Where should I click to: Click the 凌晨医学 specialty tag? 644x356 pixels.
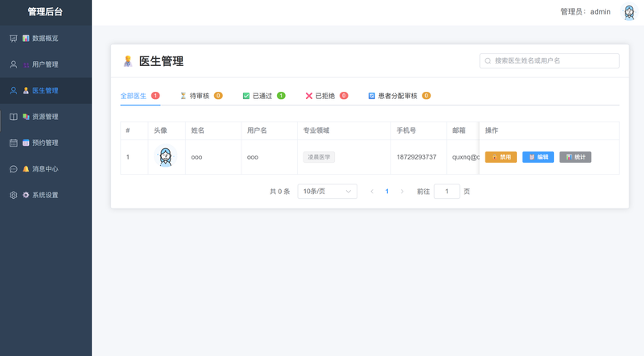point(319,157)
